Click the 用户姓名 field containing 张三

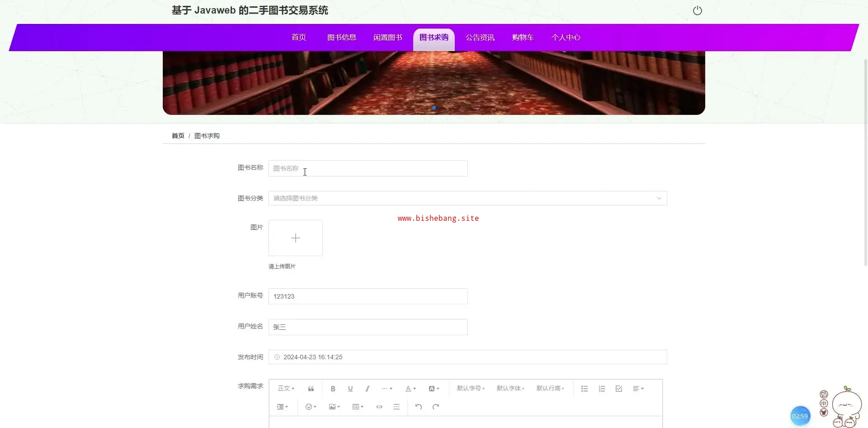coord(368,327)
